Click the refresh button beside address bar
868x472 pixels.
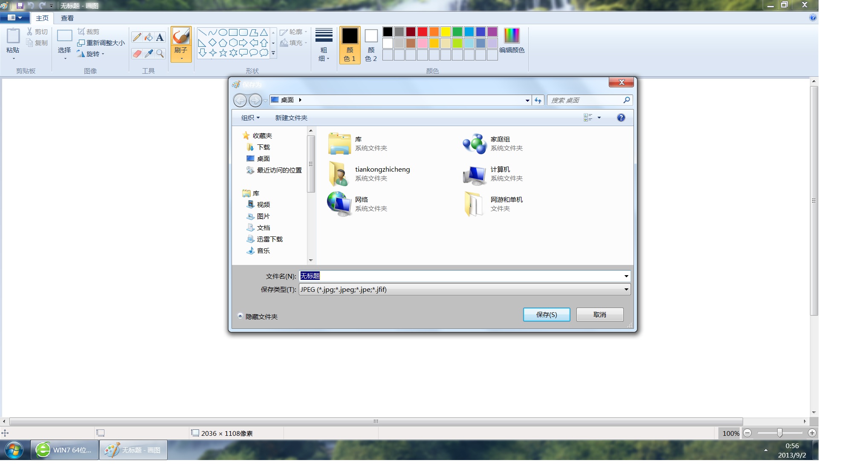[x=538, y=100]
